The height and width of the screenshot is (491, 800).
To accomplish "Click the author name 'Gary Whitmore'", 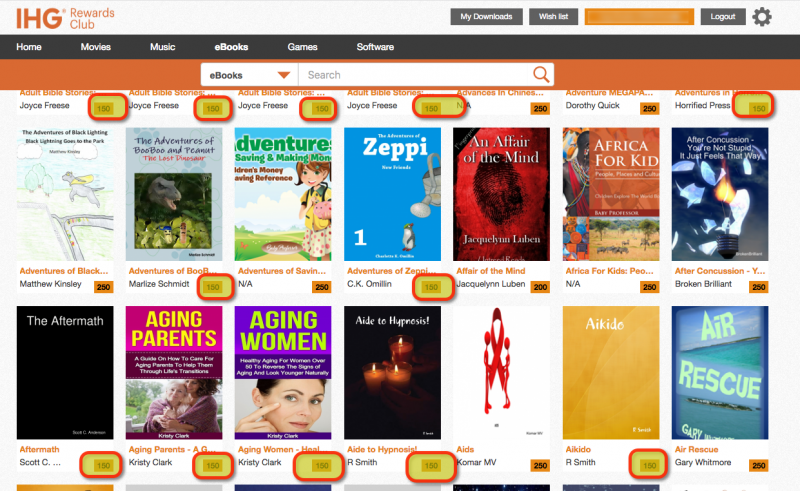I will pos(703,462).
